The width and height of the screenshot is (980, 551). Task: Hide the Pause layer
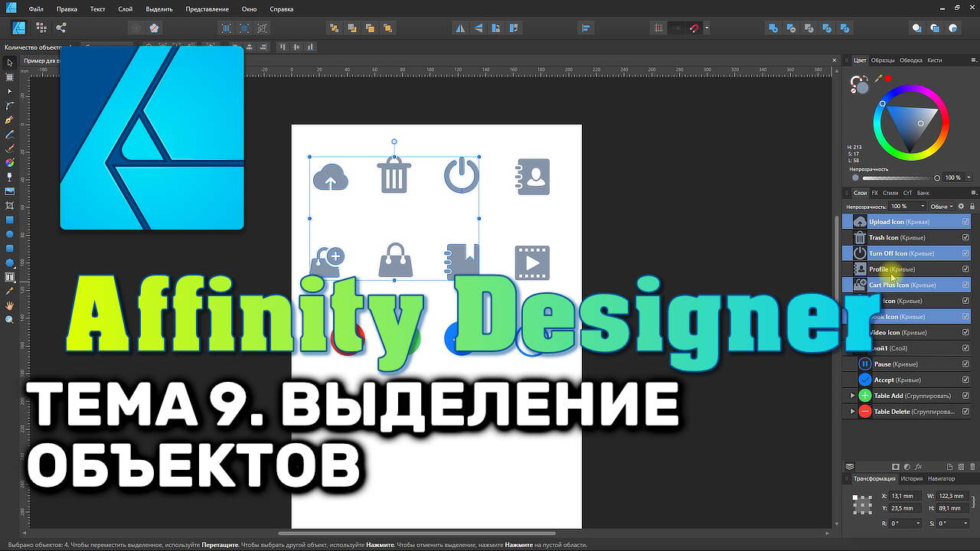click(x=965, y=364)
